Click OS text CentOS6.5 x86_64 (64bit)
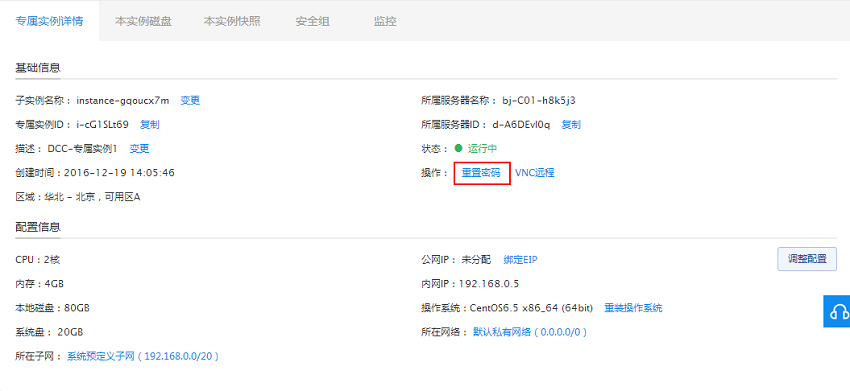Viewport: 850px width, 391px height. [531, 308]
